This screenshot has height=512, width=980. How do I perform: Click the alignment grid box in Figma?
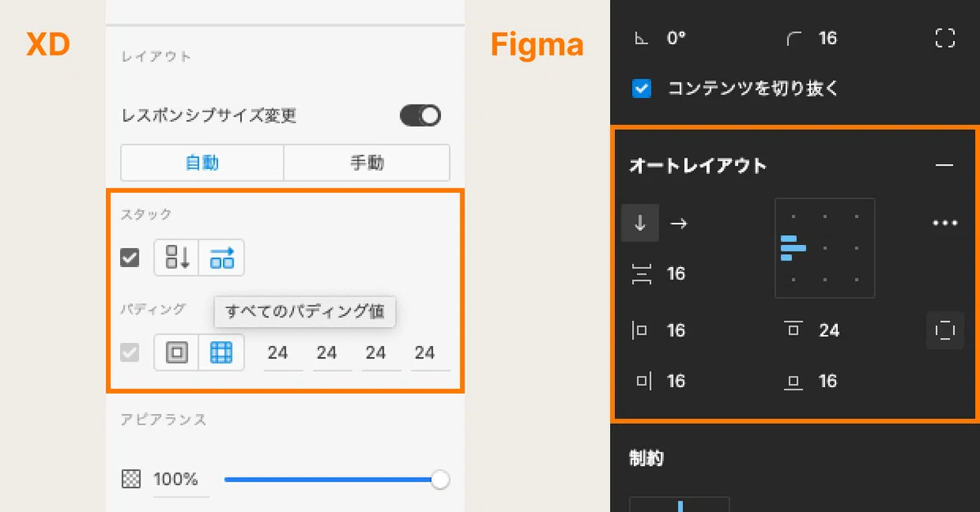pos(825,247)
